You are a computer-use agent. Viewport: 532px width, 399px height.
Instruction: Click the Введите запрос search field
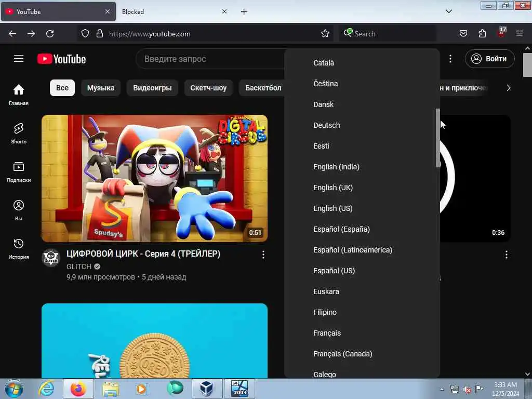(210, 59)
